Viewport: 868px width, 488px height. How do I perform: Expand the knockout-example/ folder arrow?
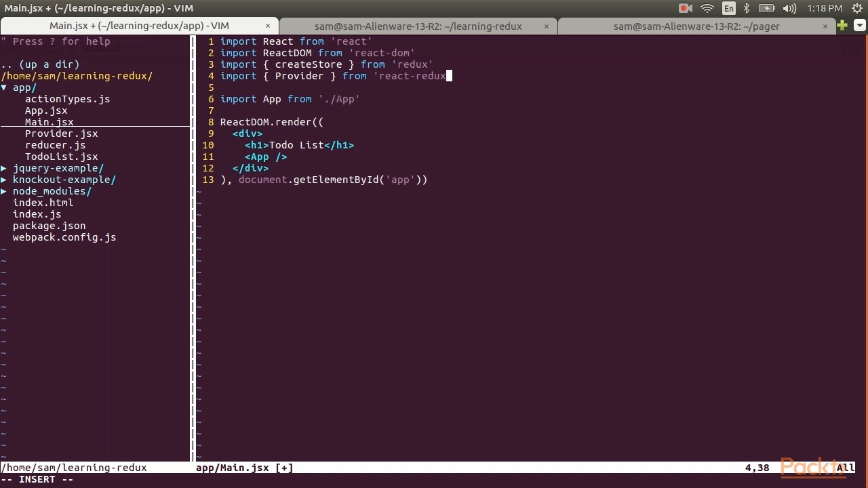click(x=4, y=180)
